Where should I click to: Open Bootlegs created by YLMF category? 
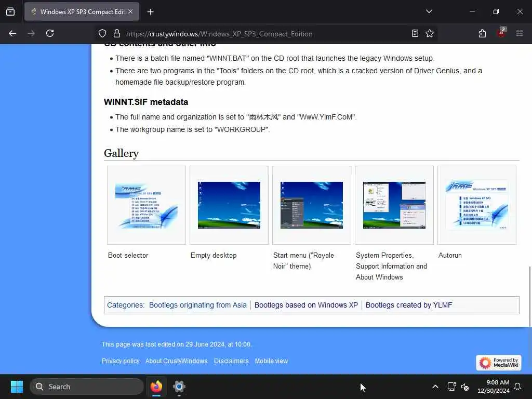(x=409, y=305)
